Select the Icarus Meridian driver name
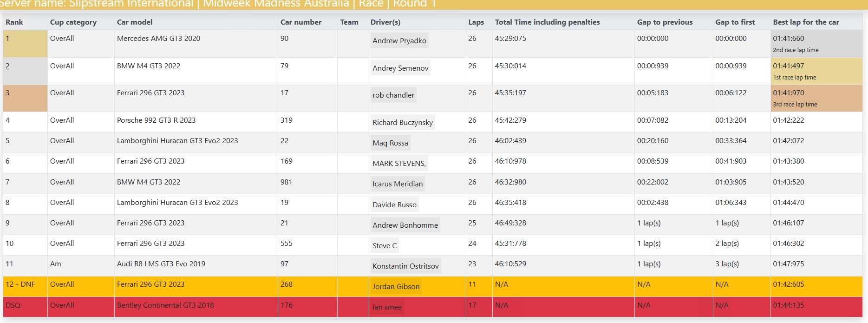The height and width of the screenshot is (323, 868). pyautogui.click(x=398, y=184)
